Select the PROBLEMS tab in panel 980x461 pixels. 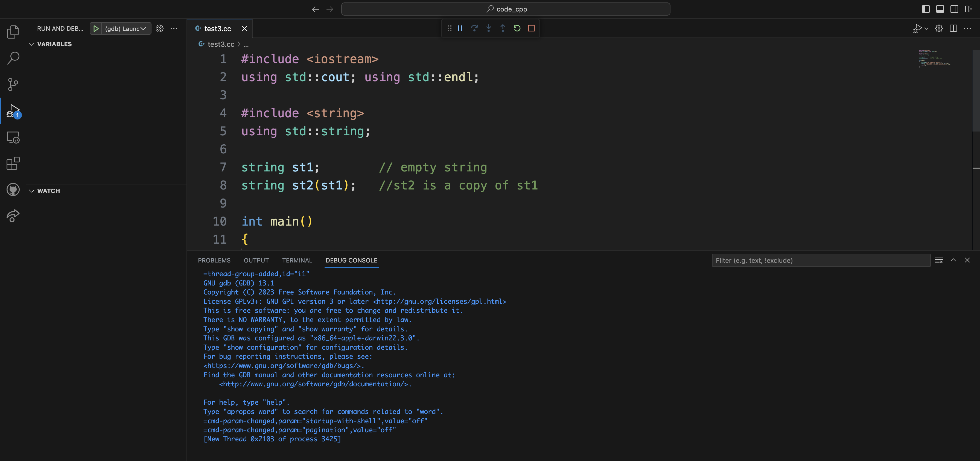click(214, 260)
